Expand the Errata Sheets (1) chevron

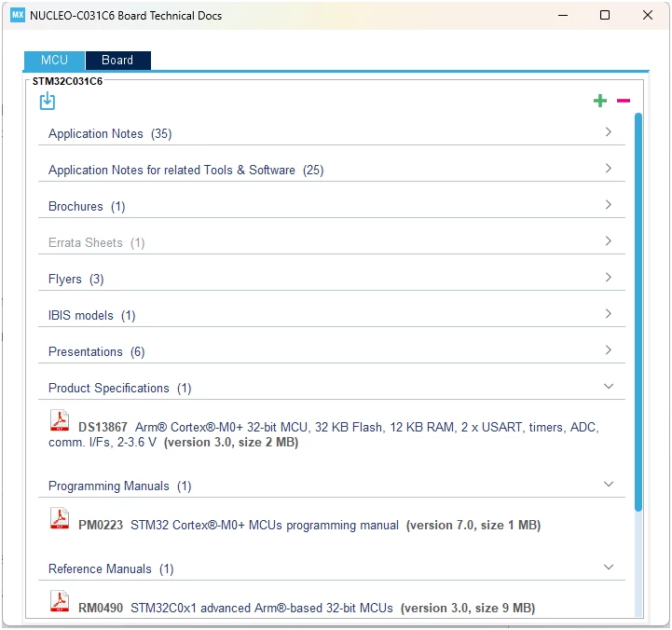pyautogui.click(x=608, y=240)
